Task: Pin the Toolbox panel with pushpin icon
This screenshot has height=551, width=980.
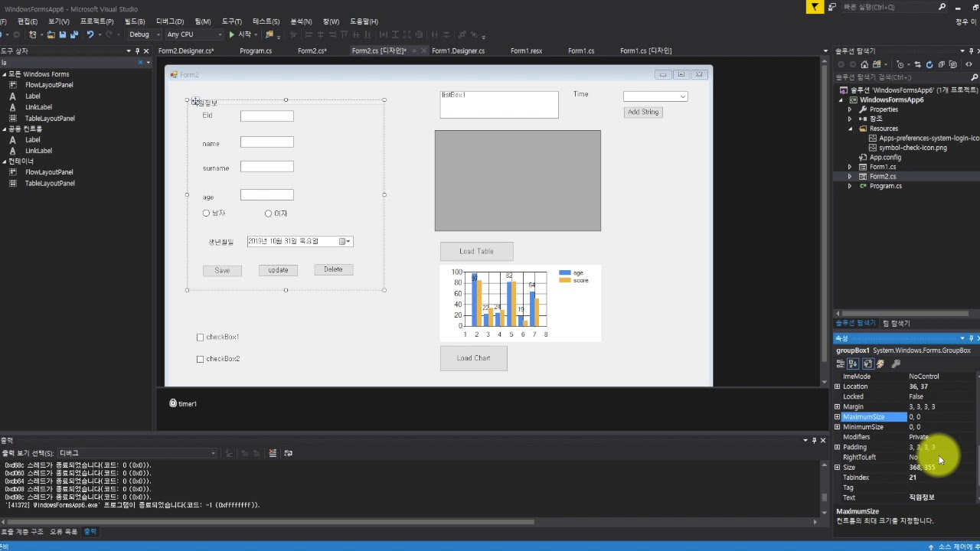Action: click(x=138, y=51)
